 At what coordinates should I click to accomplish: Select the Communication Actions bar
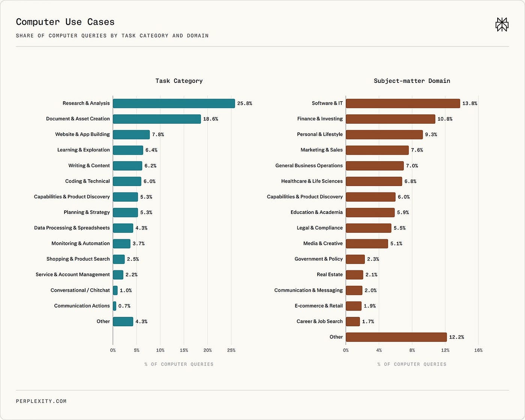tap(115, 306)
